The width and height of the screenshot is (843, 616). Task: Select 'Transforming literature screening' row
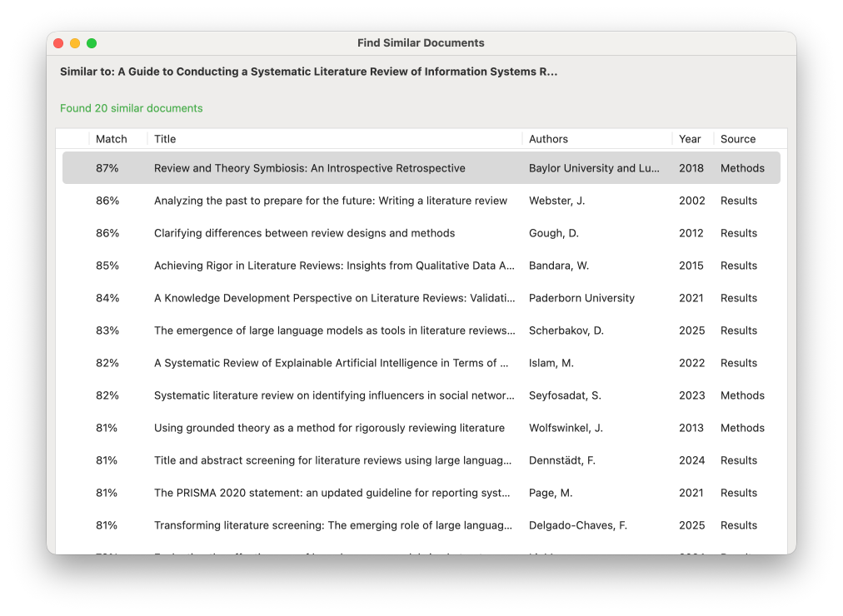point(421,525)
